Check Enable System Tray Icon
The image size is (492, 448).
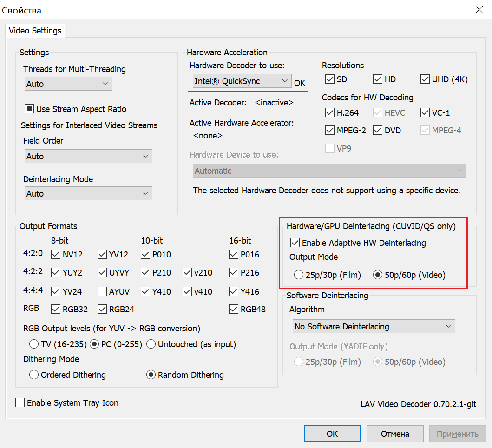click(20, 403)
